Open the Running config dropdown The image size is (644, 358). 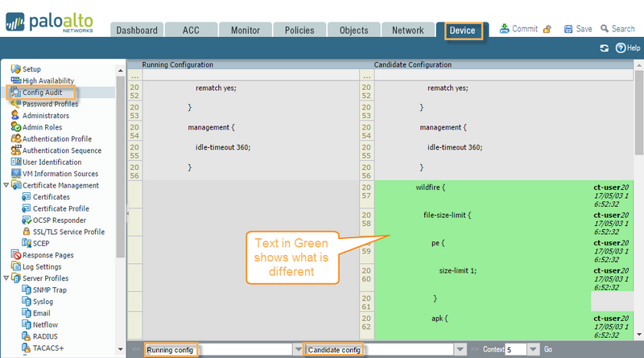298,349
